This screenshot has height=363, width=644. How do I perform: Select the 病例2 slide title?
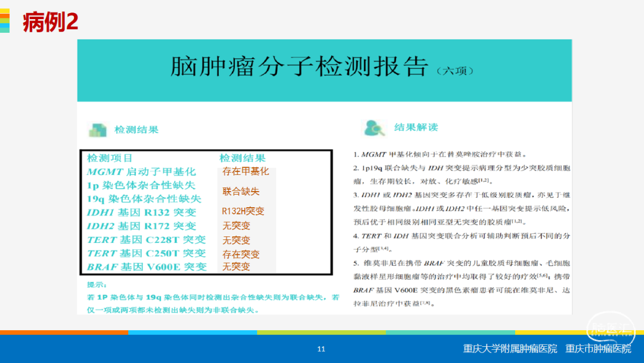click(51, 22)
